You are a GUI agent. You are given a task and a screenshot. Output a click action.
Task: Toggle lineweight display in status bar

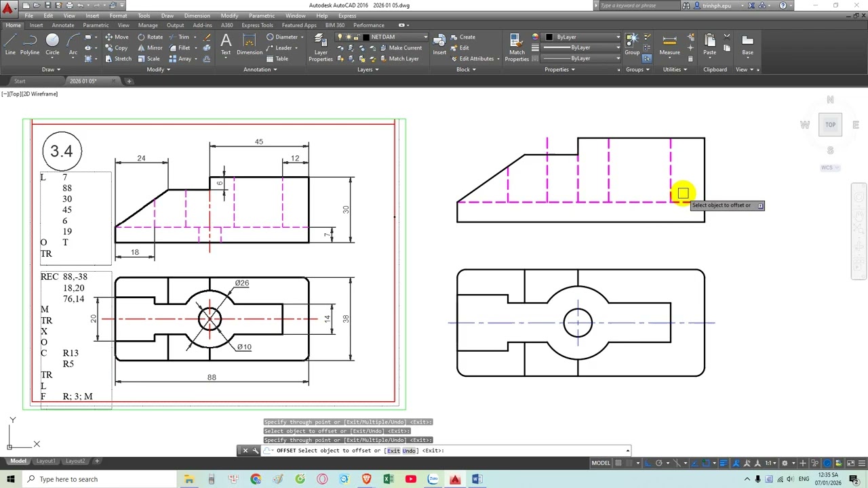tap(724, 463)
